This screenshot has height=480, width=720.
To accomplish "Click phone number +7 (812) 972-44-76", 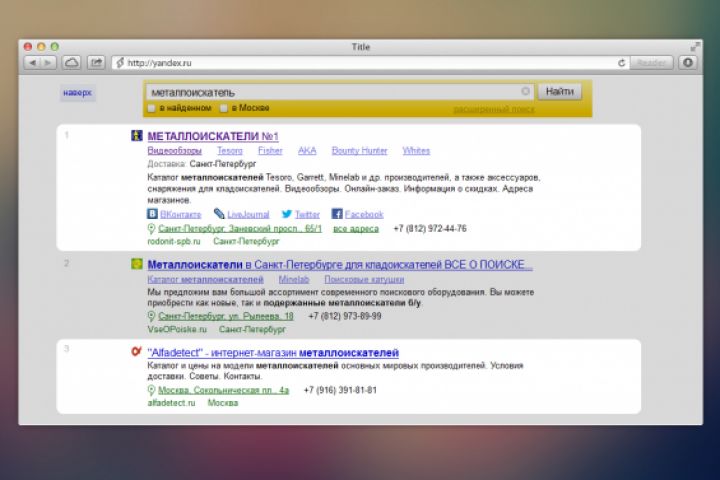I will [430, 229].
